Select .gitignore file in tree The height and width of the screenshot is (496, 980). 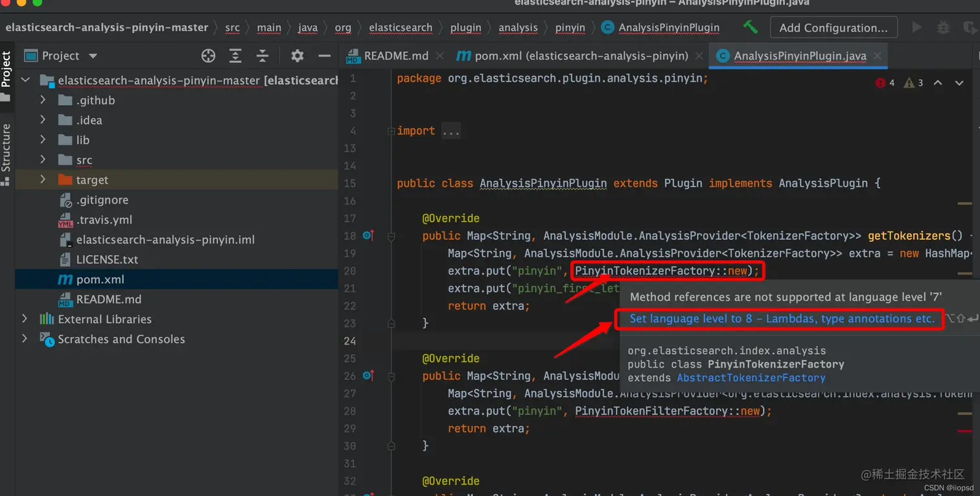click(x=102, y=200)
